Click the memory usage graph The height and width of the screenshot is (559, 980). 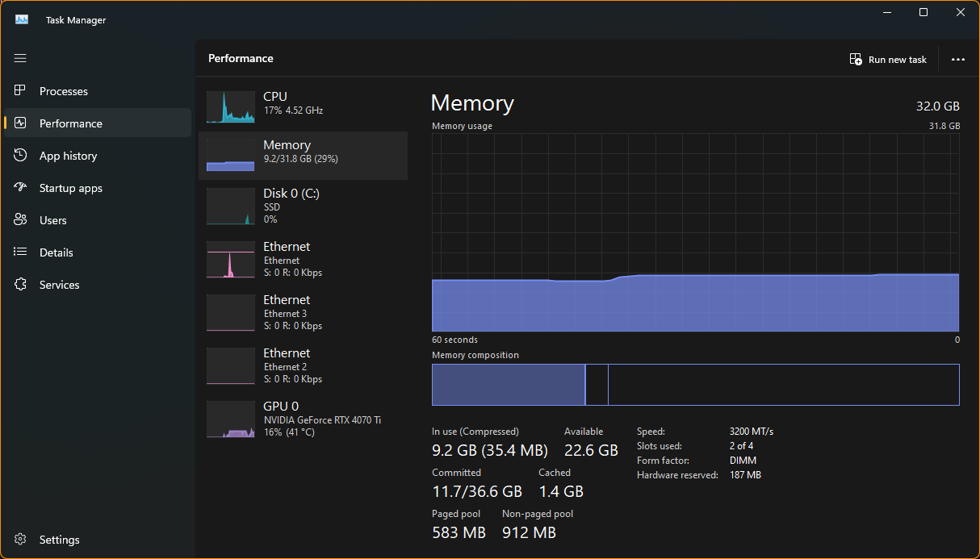click(x=695, y=232)
